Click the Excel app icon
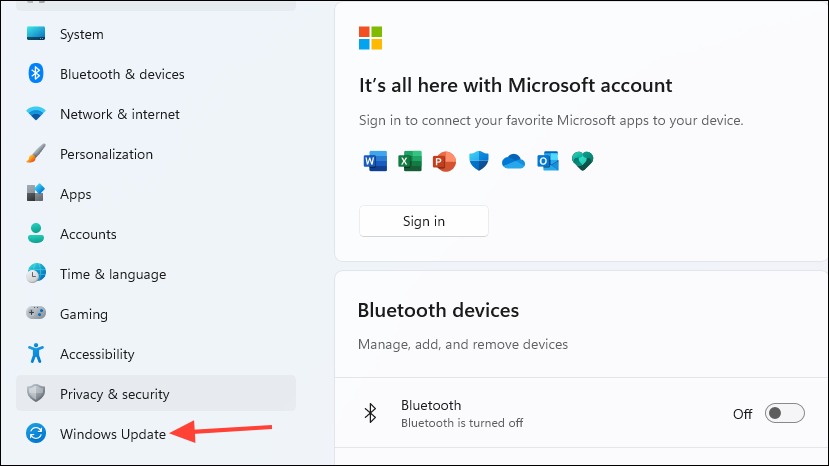Screen dimensions: 829x466 click(410, 161)
